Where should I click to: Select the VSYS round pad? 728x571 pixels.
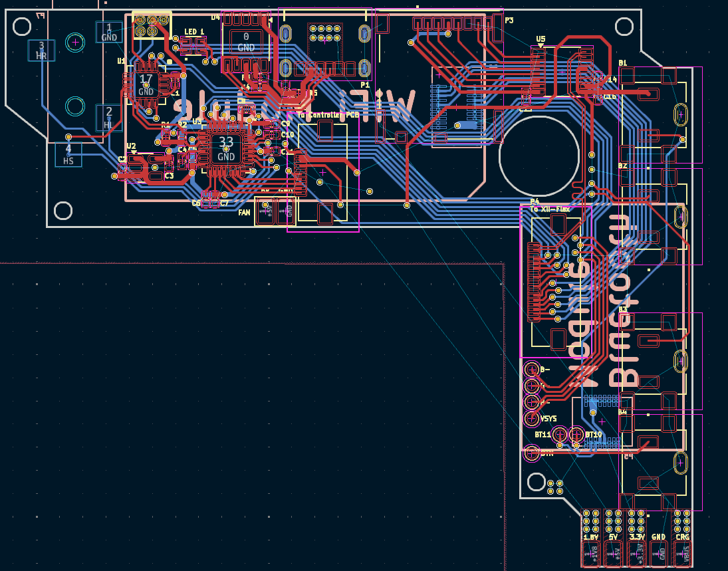532,418
